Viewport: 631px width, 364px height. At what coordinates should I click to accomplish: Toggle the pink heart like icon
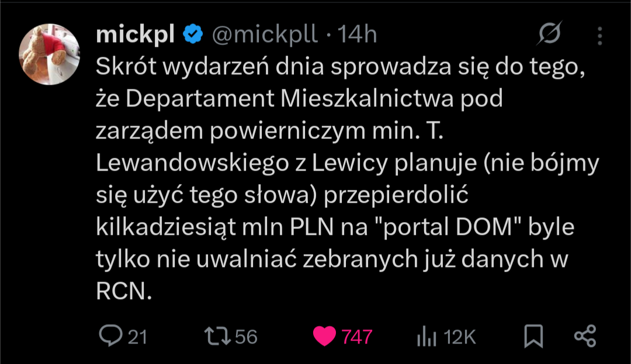point(324,336)
